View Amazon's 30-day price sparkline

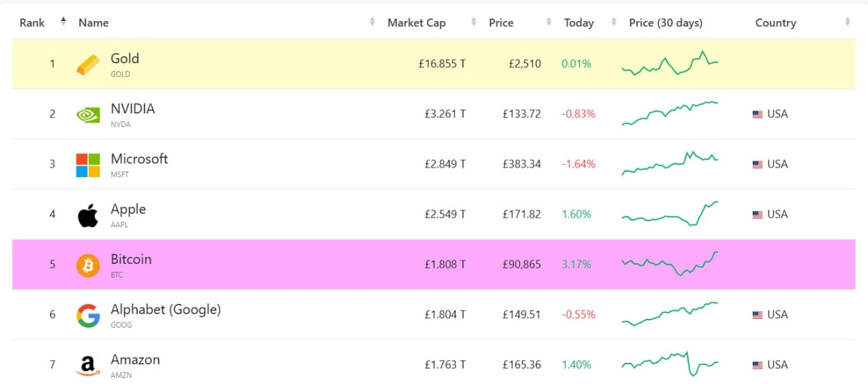(x=670, y=364)
